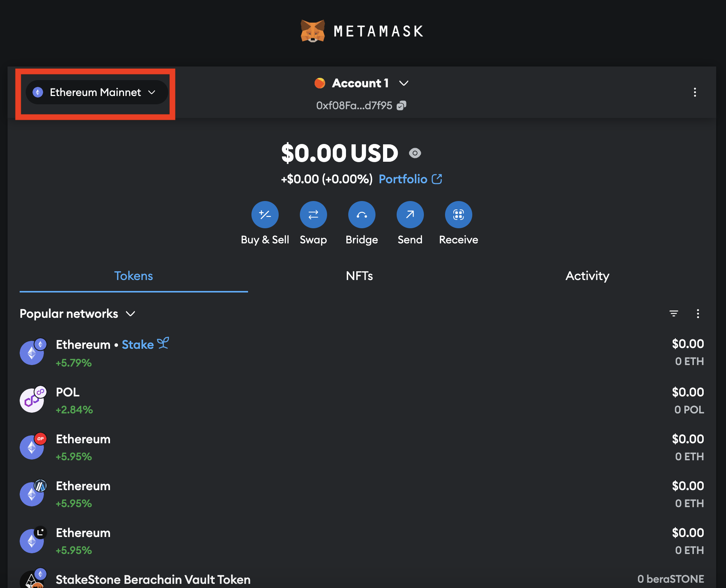Open the Activity tab
The height and width of the screenshot is (588, 726).
click(587, 276)
